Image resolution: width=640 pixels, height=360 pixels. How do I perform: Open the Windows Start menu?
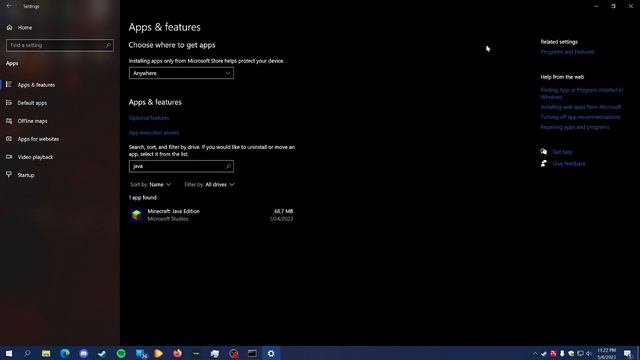tap(9, 353)
